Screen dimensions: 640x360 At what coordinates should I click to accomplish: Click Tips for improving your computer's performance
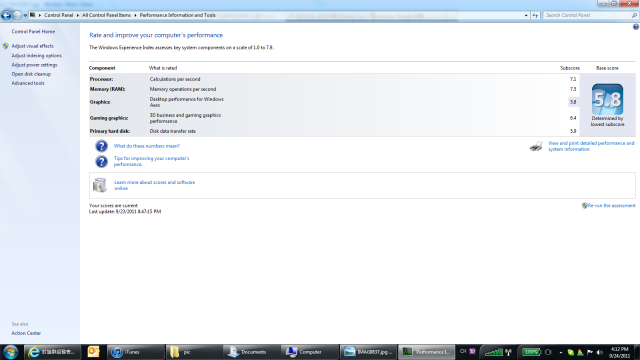151,161
